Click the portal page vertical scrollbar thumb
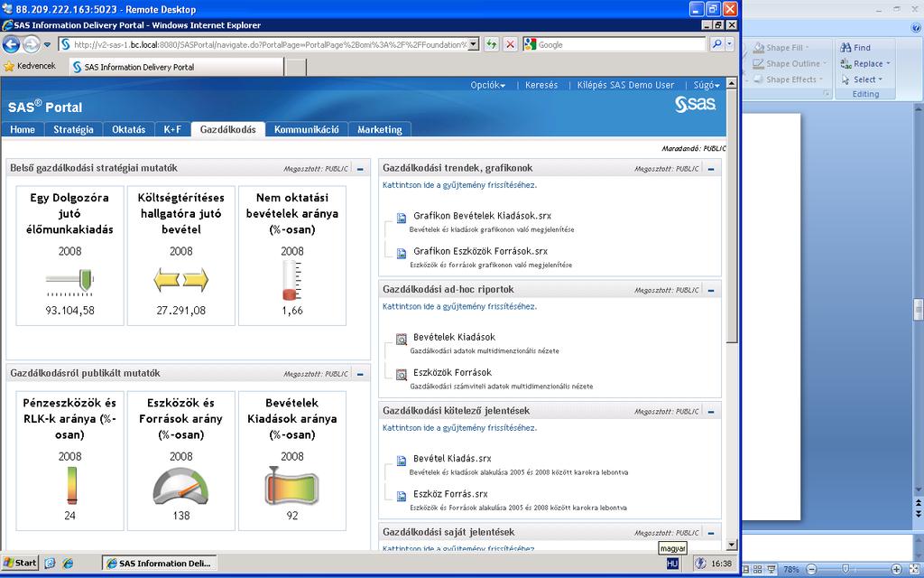This screenshot has height=578, width=924. (x=731, y=216)
